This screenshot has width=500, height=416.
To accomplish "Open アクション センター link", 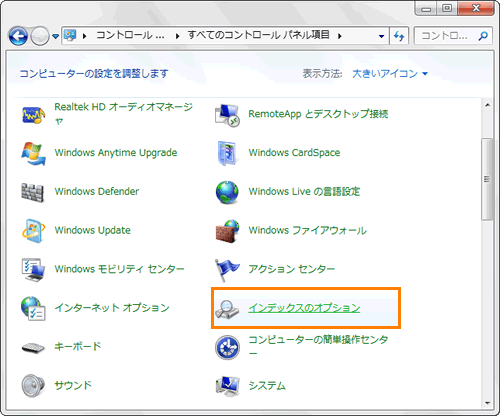I will click(x=292, y=269).
